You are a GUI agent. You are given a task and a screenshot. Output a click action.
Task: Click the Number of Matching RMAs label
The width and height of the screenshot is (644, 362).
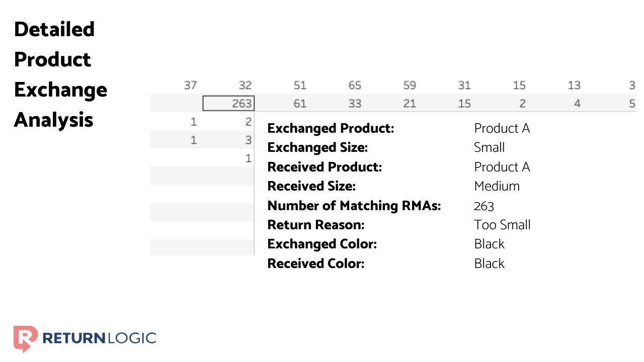pyautogui.click(x=354, y=206)
